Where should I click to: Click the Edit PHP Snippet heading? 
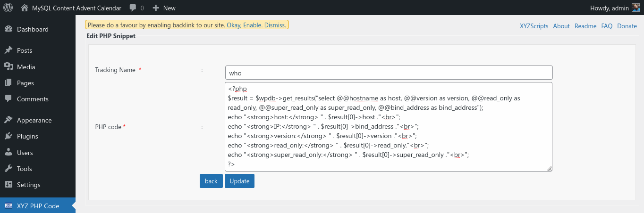point(111,36)
